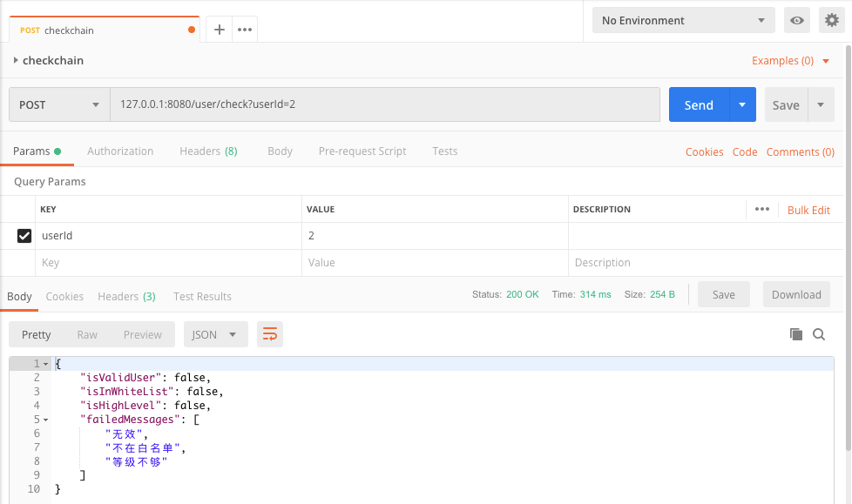This screenshot has width=852, height=504.
Task: Click the 200 OK status text
Action: (x=522, y=294)
